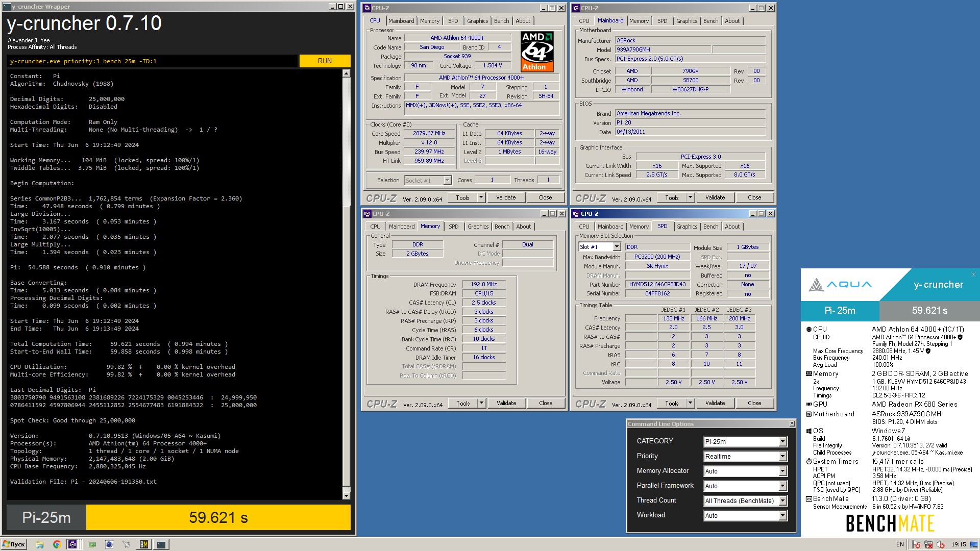Close the Command Line Options panel
The image size is (980, 551).
(792, 423)
